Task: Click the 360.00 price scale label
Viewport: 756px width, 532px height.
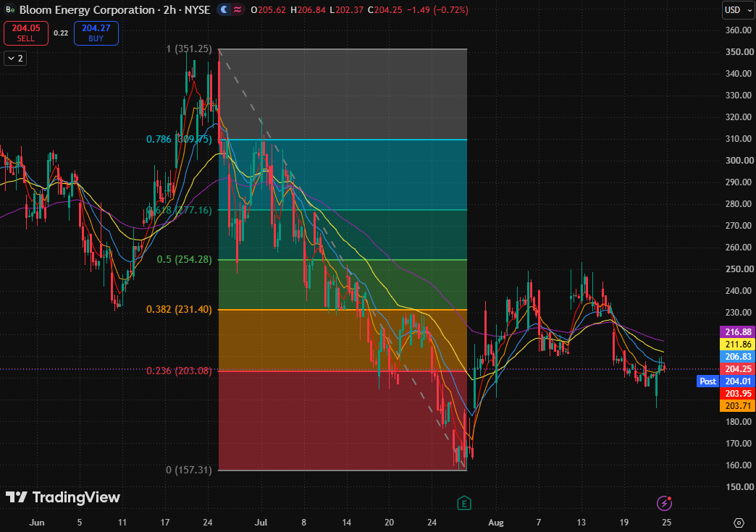Action: (739, 30)
